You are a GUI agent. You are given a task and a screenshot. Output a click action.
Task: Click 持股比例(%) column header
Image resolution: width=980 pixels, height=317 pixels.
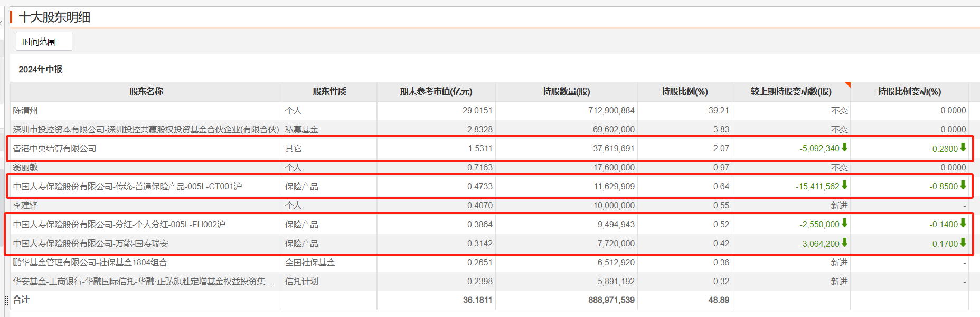tap(685, 92)
